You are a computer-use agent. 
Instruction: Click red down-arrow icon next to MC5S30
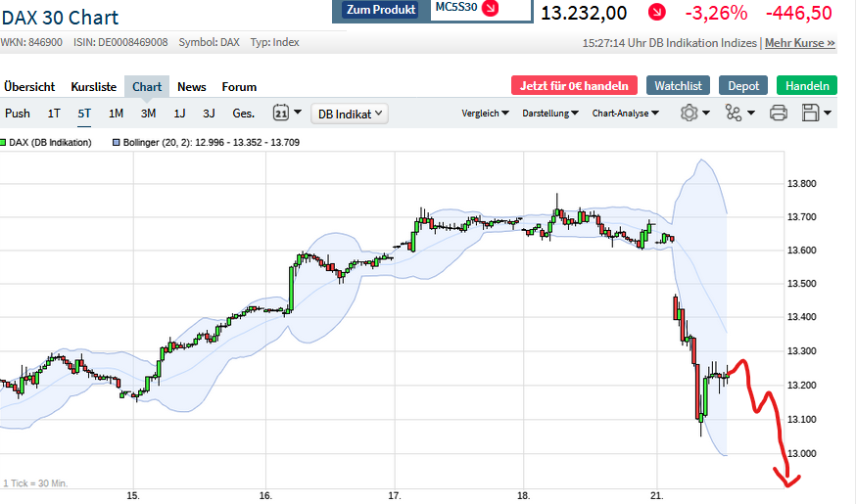click(x=491, y=8)
